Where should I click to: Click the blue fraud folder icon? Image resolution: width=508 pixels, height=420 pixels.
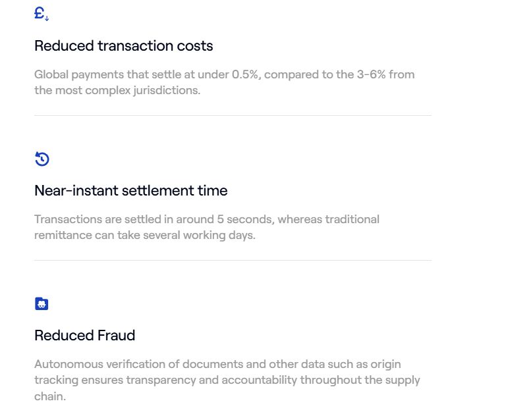[x=42, y=304]
